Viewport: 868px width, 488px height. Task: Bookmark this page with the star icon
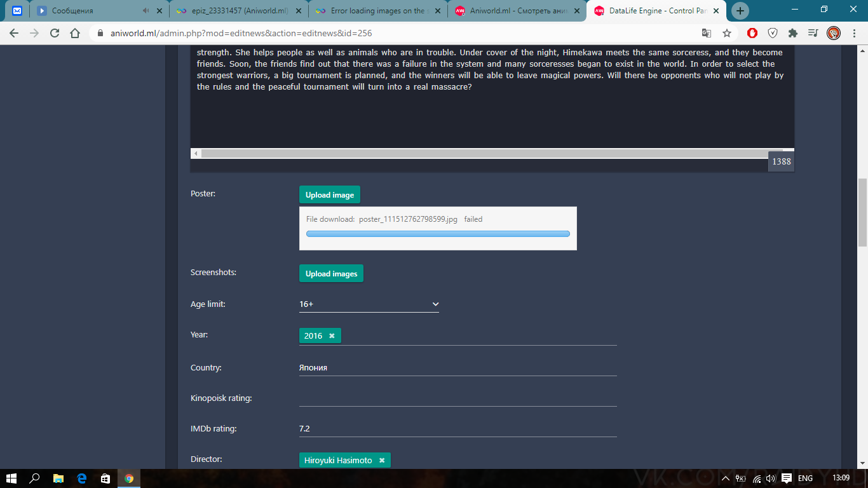pos(727,33)
